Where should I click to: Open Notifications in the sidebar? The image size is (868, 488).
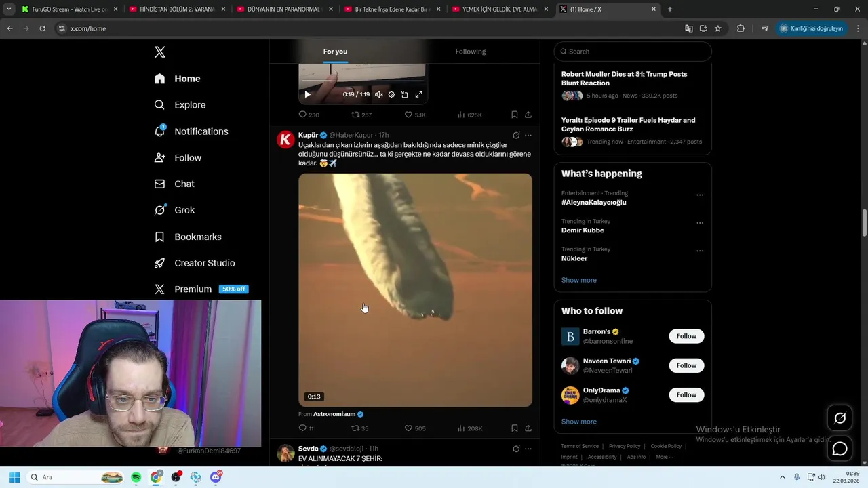(x=191, y=131)
